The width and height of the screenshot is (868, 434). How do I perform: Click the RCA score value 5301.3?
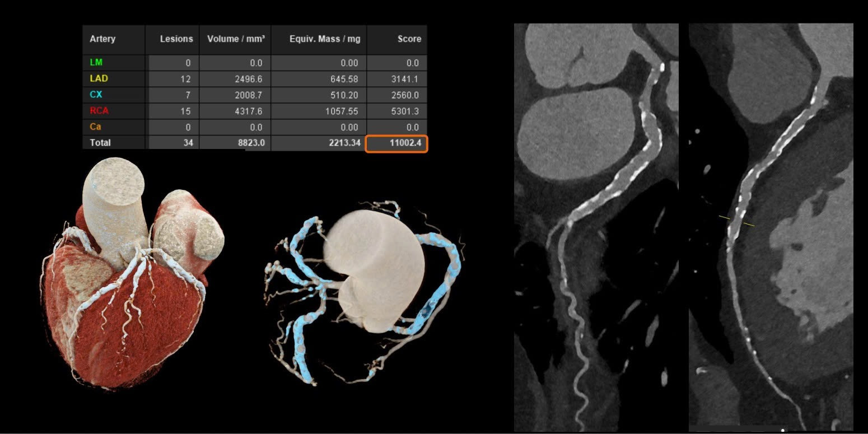point(407,111)
